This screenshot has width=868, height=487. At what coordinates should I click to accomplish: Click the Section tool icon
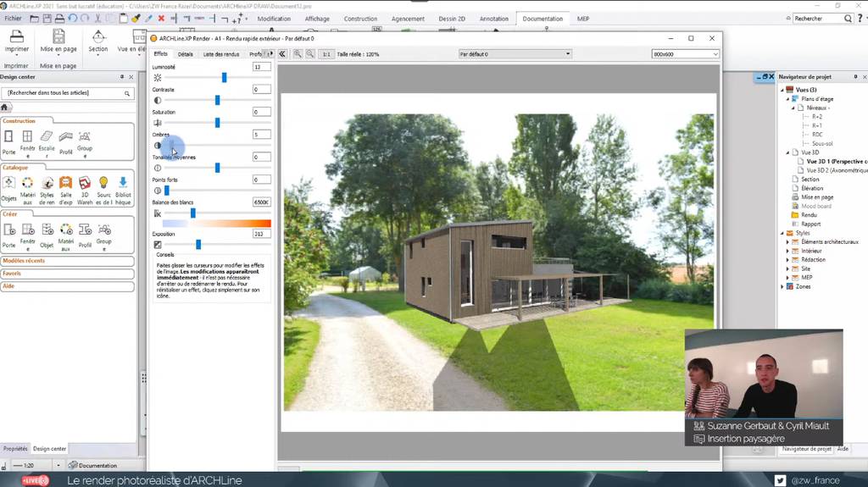point(98,41)
